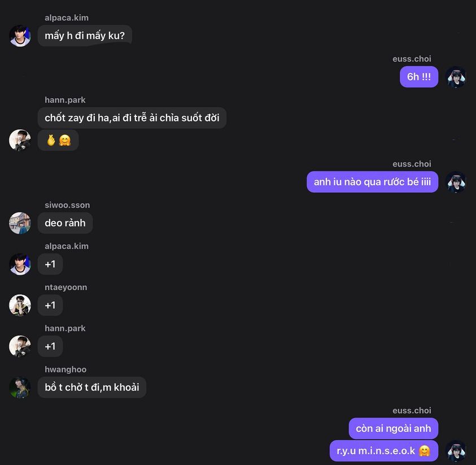Screen dimensions: 476x465
Task: Open ntaeyoonn profile avatar
Action: click(x=20, y=305)
